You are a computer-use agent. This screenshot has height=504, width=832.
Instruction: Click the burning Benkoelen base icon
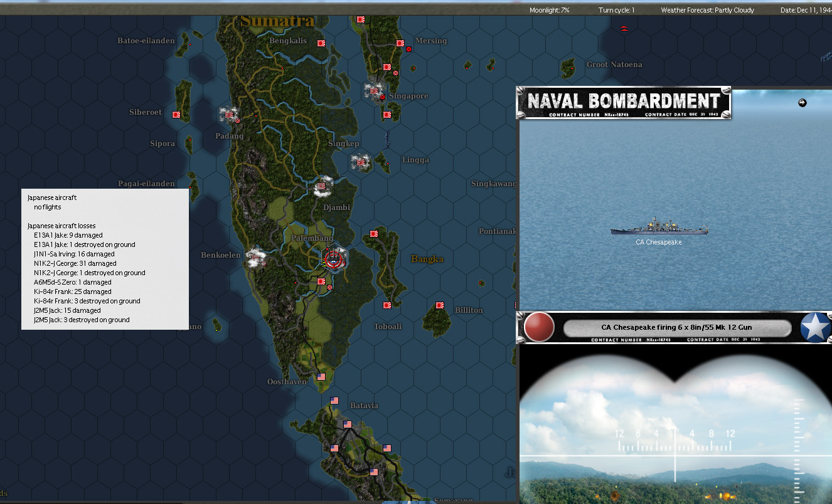click(x=255, y=258)
